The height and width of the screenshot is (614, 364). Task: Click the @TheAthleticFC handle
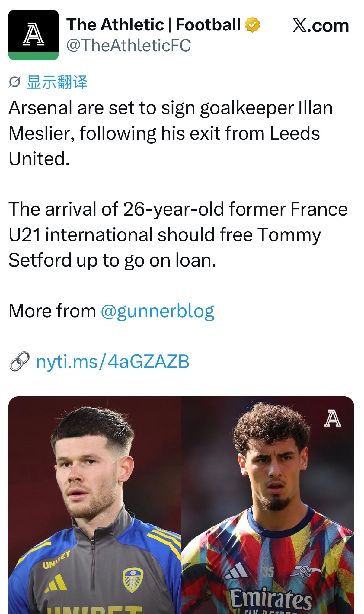coord(129,45)
